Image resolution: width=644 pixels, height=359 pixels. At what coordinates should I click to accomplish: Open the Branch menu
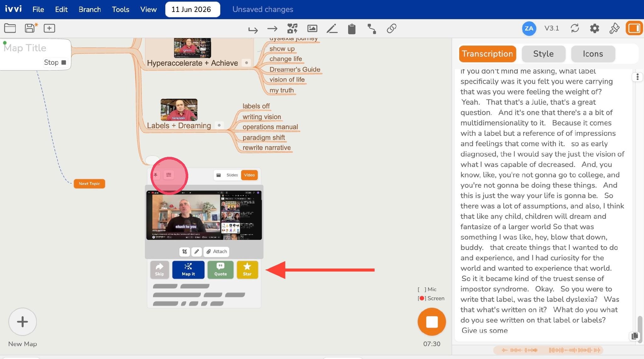tap(90, 9)
